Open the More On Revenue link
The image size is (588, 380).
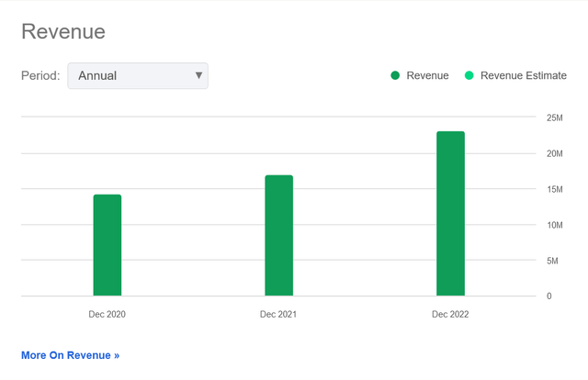(70, 355)
